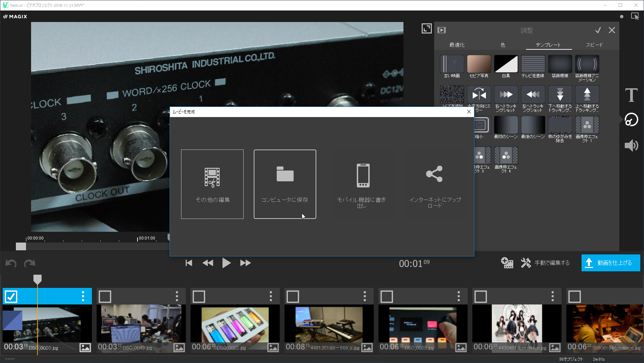Apply the 水平方向にミラー effect
The width and height of the screenshot is (644, 363).
pos(479,94)
